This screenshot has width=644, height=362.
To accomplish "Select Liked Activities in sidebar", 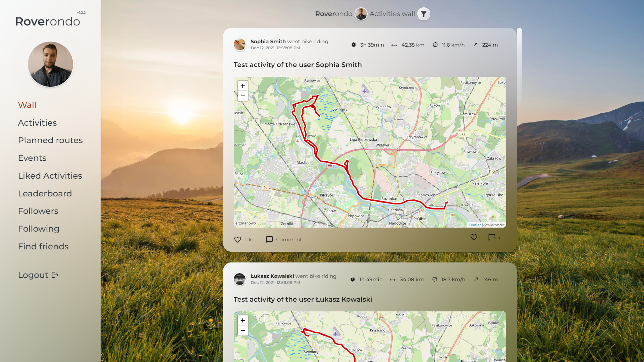I will click(50, 176).
